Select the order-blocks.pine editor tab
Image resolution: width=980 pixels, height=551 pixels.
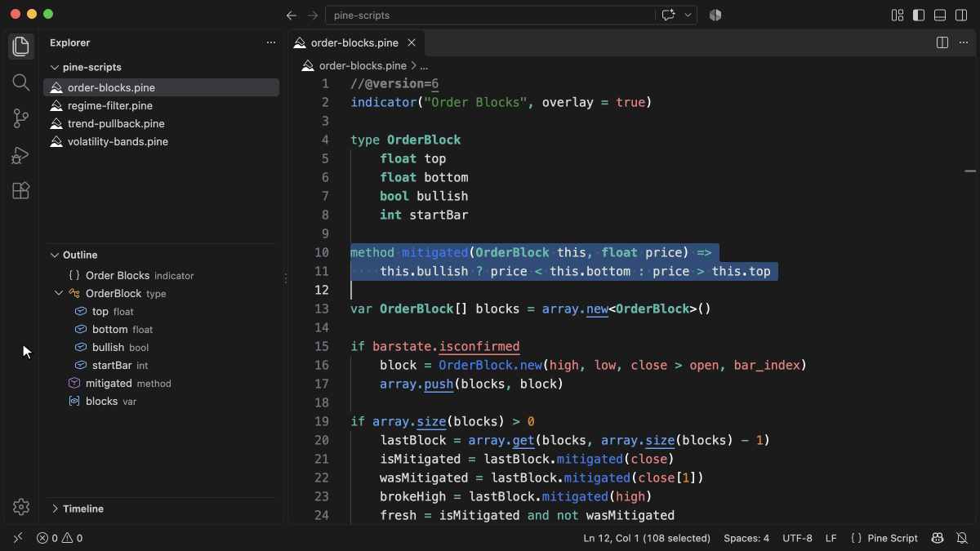[356, 42]
